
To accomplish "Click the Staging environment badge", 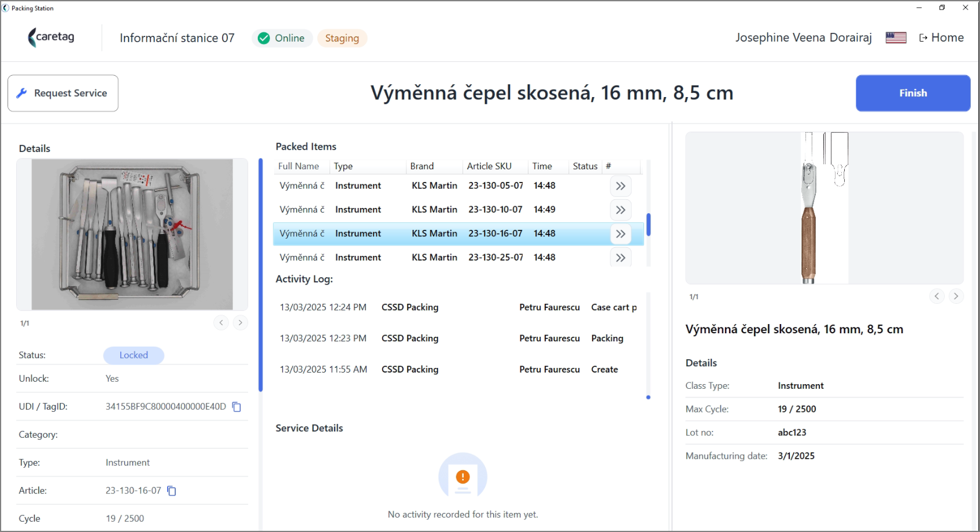I will click(x=342, y=38).
